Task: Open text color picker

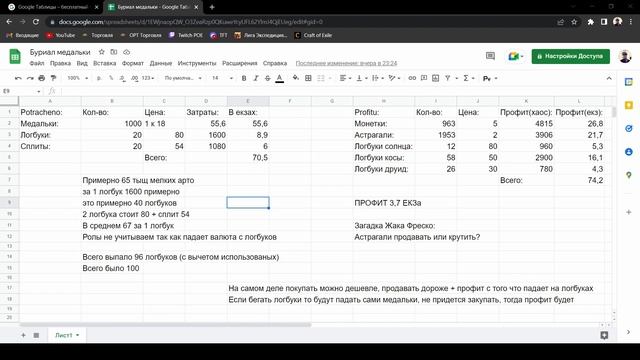Action: (x=280, y=78)
